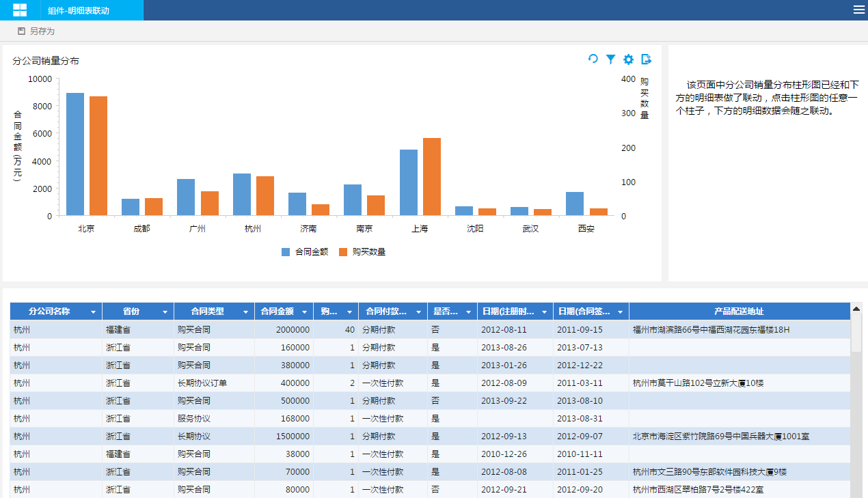Open dropdown for 合同付款... column
The image size is (868, 498).
pyautogui.click(x=418, y=312)
